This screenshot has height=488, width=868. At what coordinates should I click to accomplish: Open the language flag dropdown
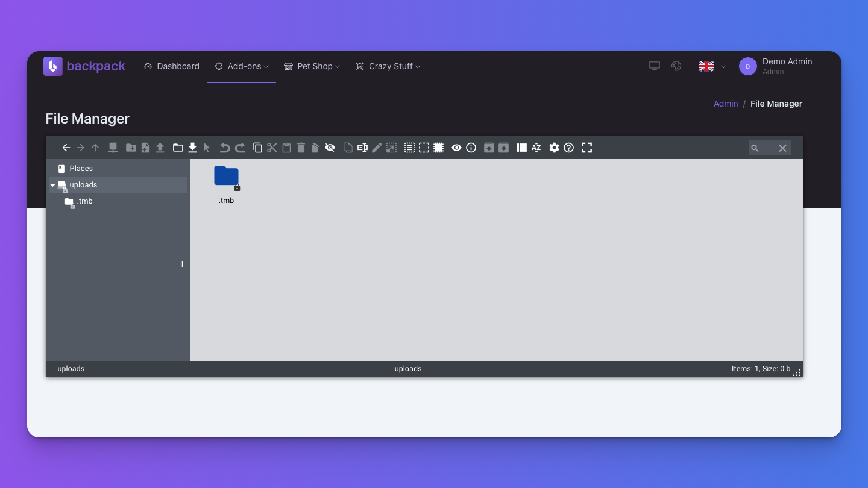(x=712, y=66)
